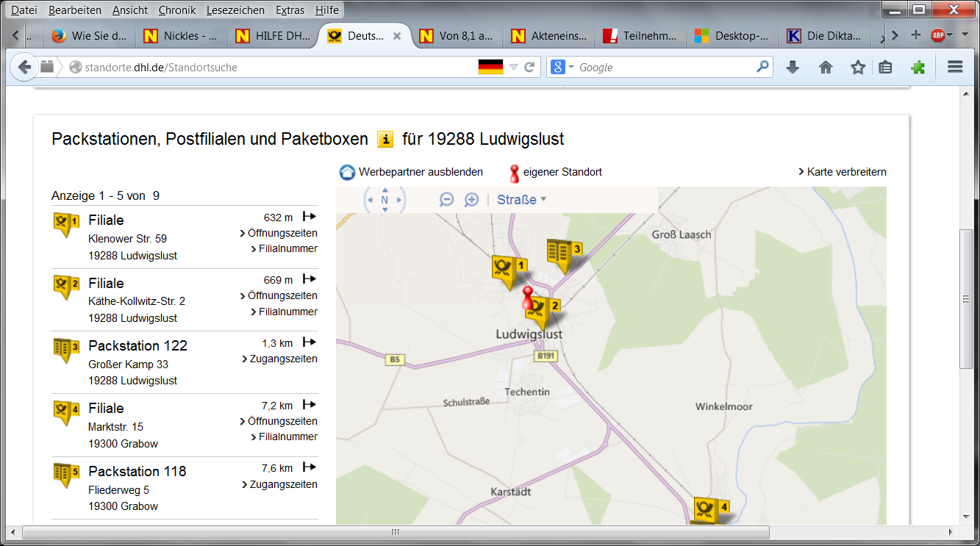Viewport: 980px width, 546px height.
Task: Open the URL bar history dropdown arrow
Action: tap(514, 67)
